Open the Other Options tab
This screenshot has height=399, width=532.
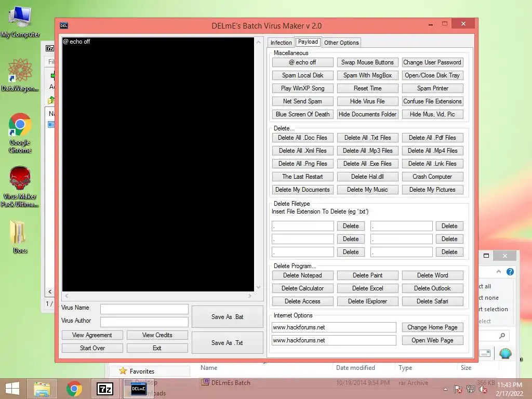coord(341,43)
